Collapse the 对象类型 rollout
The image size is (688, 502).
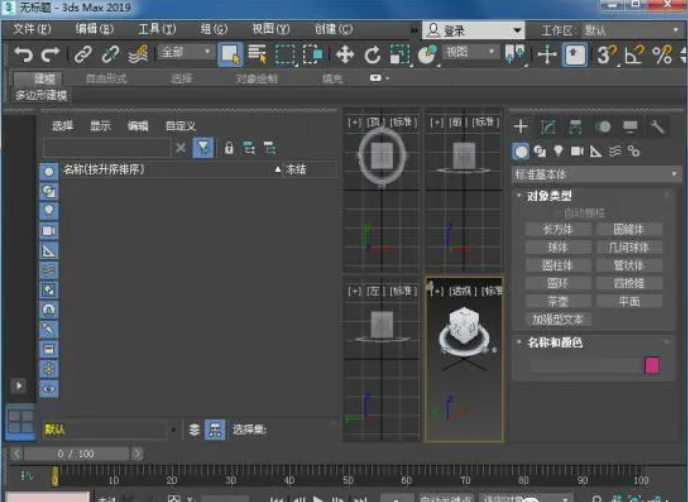[548, 196]
